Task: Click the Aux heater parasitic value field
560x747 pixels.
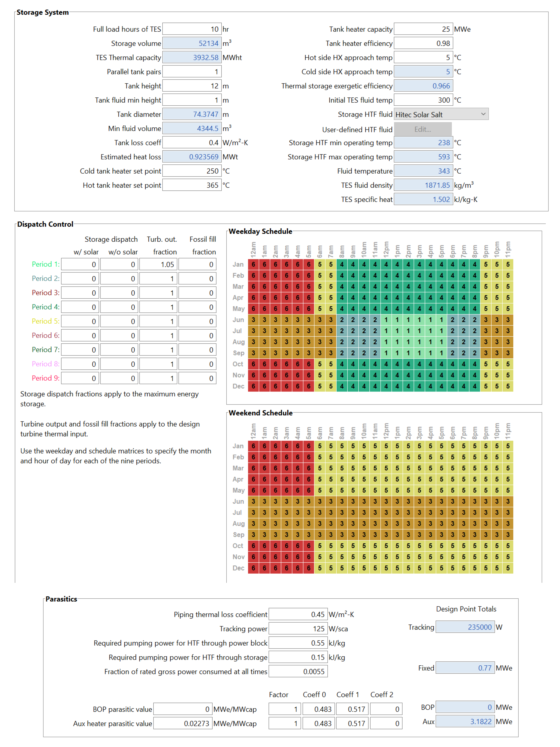Action: pos(182,723)
